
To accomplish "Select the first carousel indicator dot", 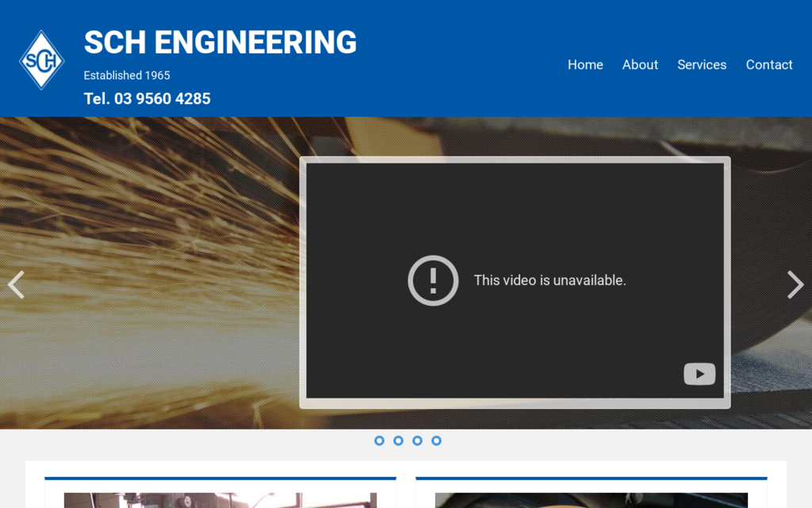I will [x=379, y=441].
